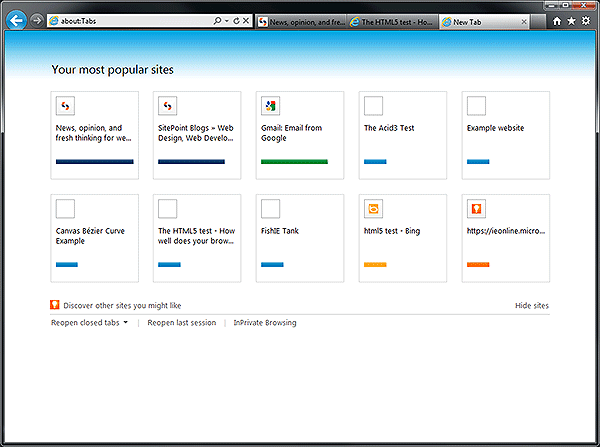The width and height of the screenshot is (600, 447).
Task: Click the Home icon
Action: coord(557,21)
